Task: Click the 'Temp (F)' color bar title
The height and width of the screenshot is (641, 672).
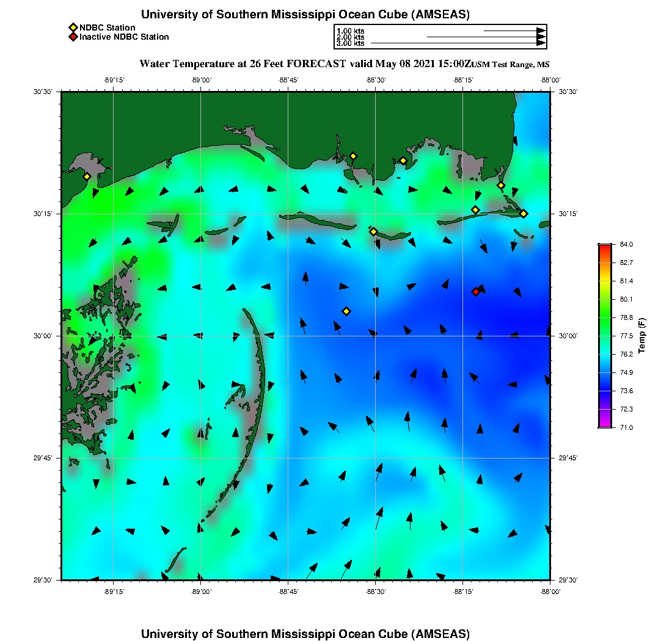Action: click(x=641, y=336)
